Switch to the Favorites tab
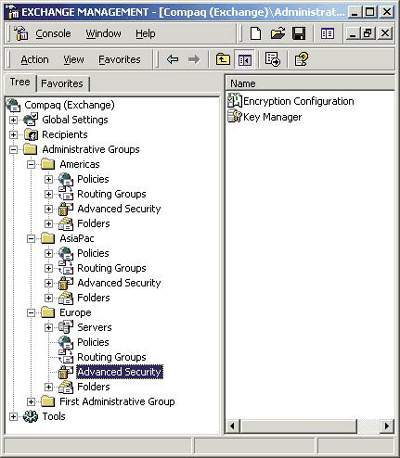Viewport: 400px width, 458px height. coord(62,83)
